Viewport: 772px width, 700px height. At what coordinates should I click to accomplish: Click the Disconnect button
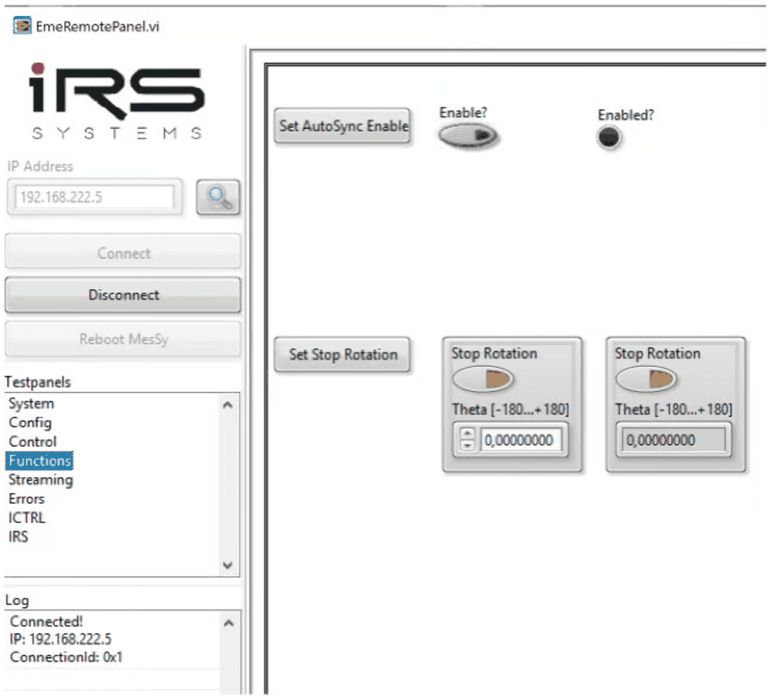click(x=123, y=295)
